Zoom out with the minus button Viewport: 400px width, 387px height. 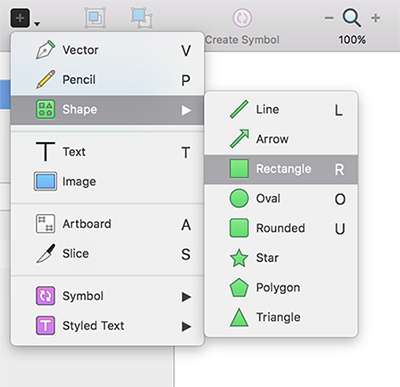click(329, 18)
